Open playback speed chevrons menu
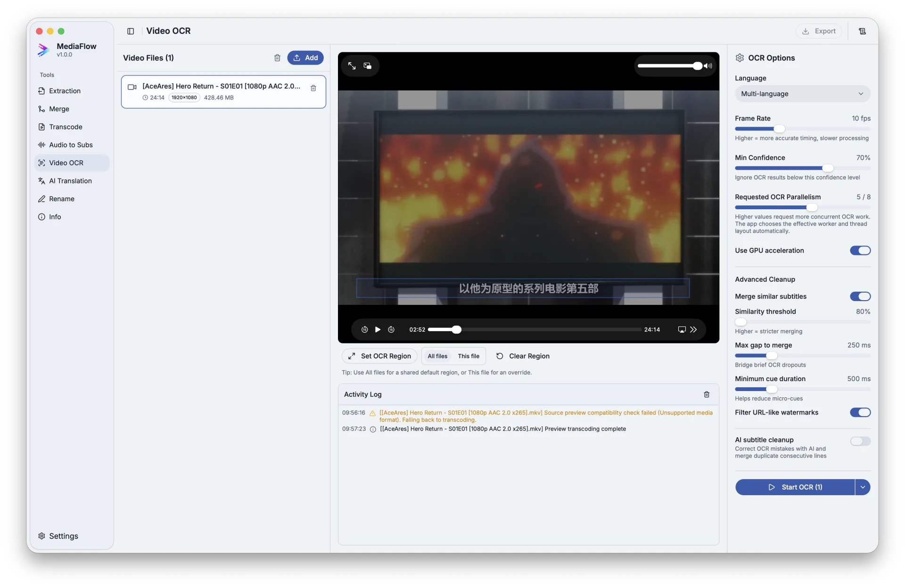Viewport: 905px width, 588px height. pyautogui.click(x=693, y=330)
